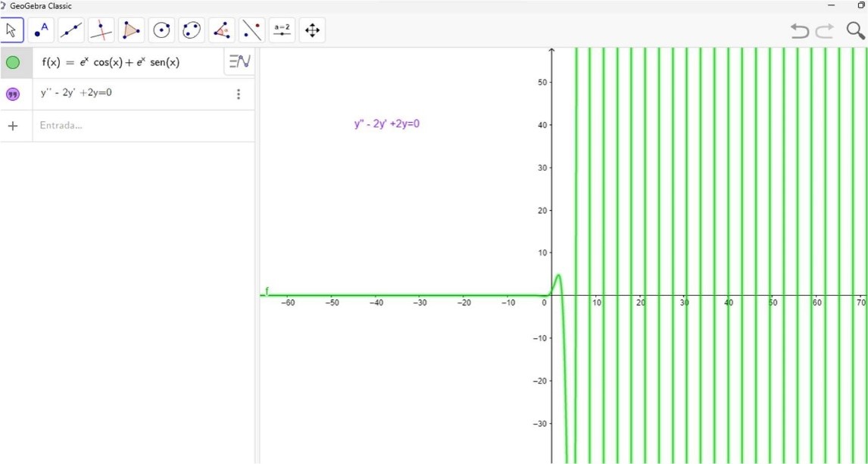868x464 pixels.
Task: Open the algebra style bar toggle
Action: [x=239, y=61]
